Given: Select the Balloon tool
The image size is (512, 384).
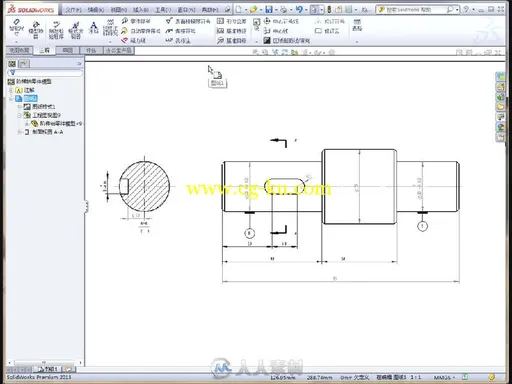Looking at the screenshot, I should click(x=136, y=21).
